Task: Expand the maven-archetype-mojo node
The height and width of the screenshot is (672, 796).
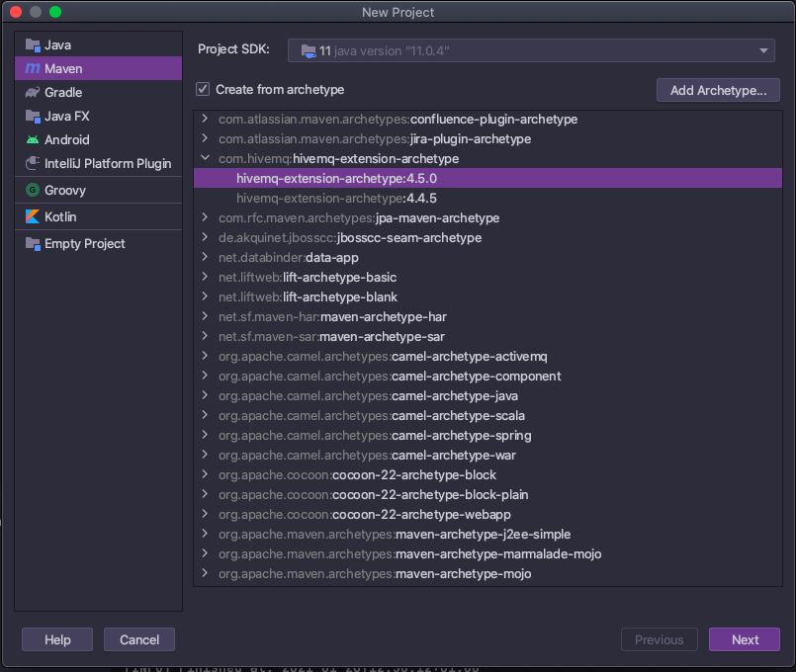Action: click(205, 573)
